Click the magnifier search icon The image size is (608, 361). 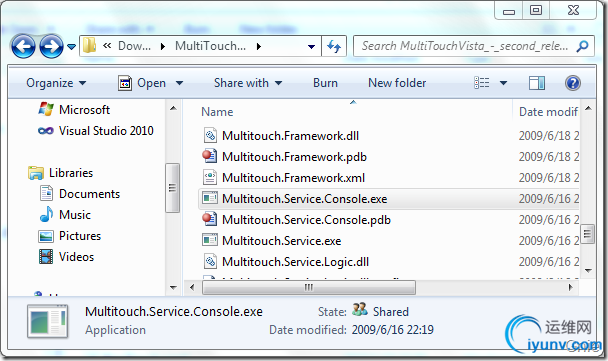click(582, 47)
